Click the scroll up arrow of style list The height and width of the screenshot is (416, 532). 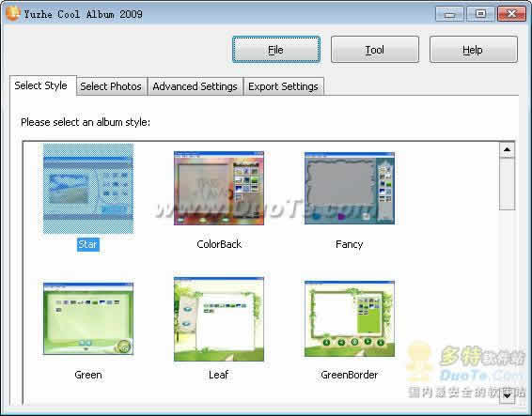pyautogui.click(x=507, y=149)
